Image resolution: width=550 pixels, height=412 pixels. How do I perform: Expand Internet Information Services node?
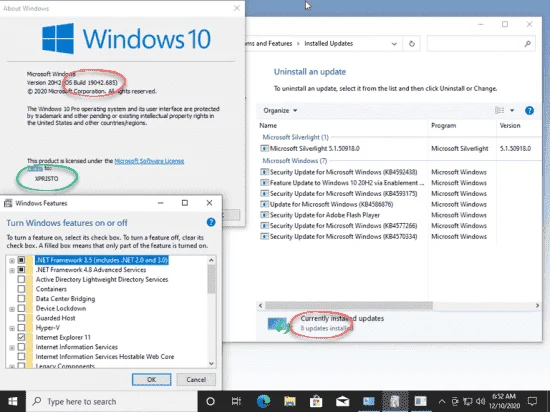click(12, 348)
